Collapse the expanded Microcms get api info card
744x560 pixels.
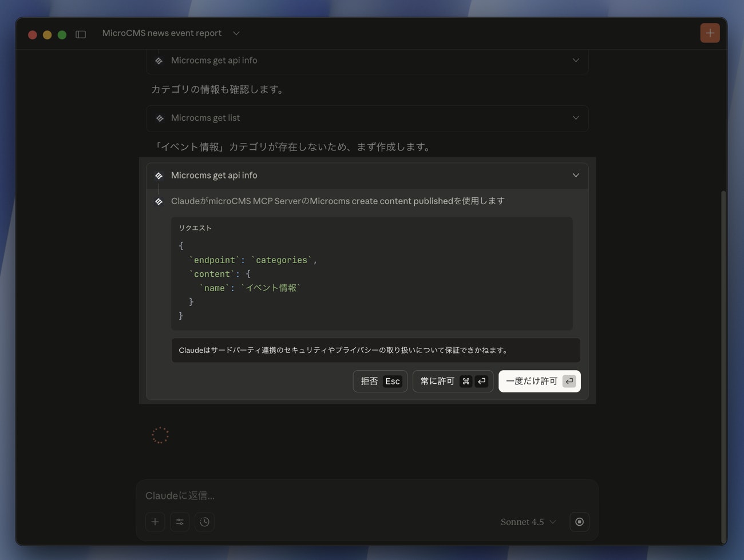[x=576, y=175]
